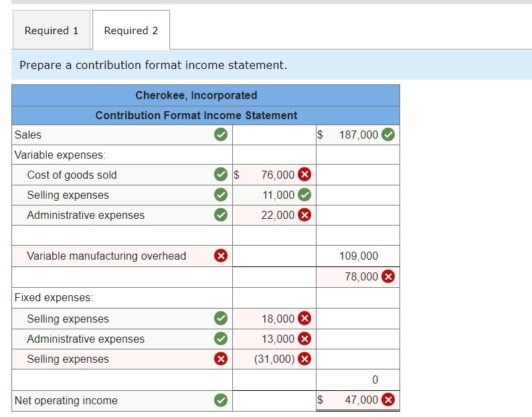Click the red X next to 78,000 amount
Viewport: 532px width, 417px height.
coord(388,276)
